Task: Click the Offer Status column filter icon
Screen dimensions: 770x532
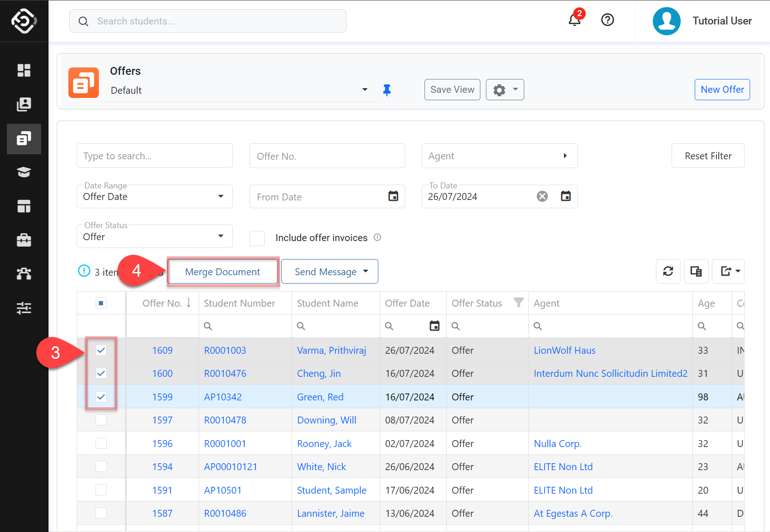Action: (519, 302)
